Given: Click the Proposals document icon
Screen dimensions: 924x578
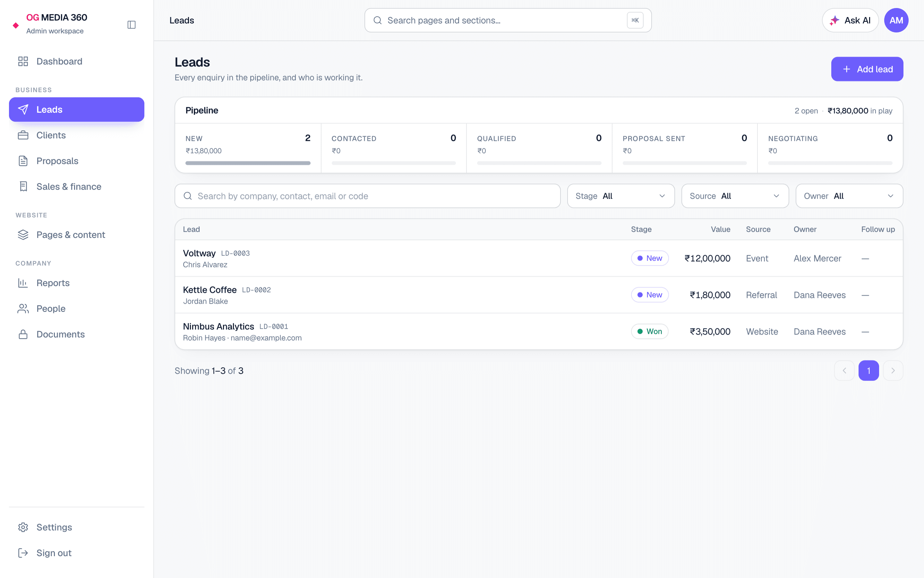Looking at the screenshot, I should pyautogui.click(x=23, y=161).
